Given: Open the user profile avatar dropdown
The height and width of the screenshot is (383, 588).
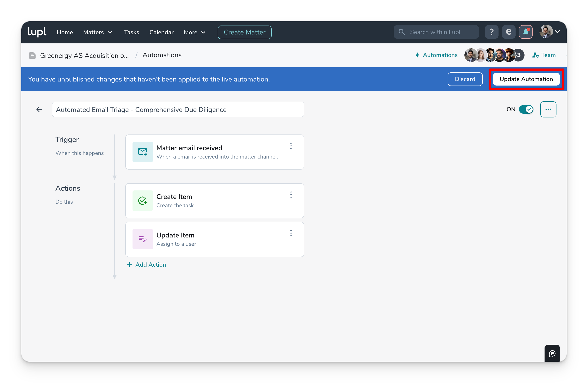Looking at the screenshot, I should (x=549, y=32).
